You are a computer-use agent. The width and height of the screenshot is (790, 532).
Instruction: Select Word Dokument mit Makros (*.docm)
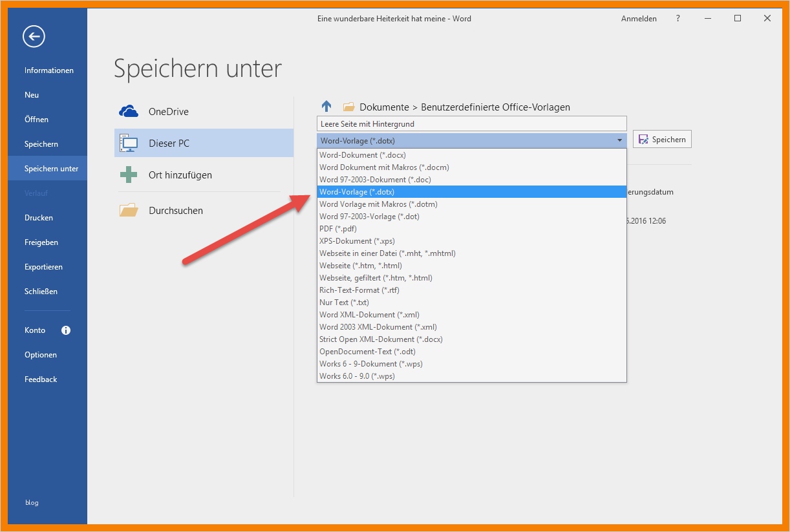click(471, 167)
